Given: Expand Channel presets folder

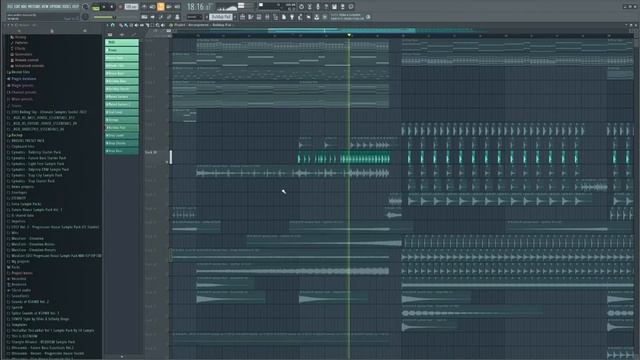Looking at the screenshot, I should [24, 93].
